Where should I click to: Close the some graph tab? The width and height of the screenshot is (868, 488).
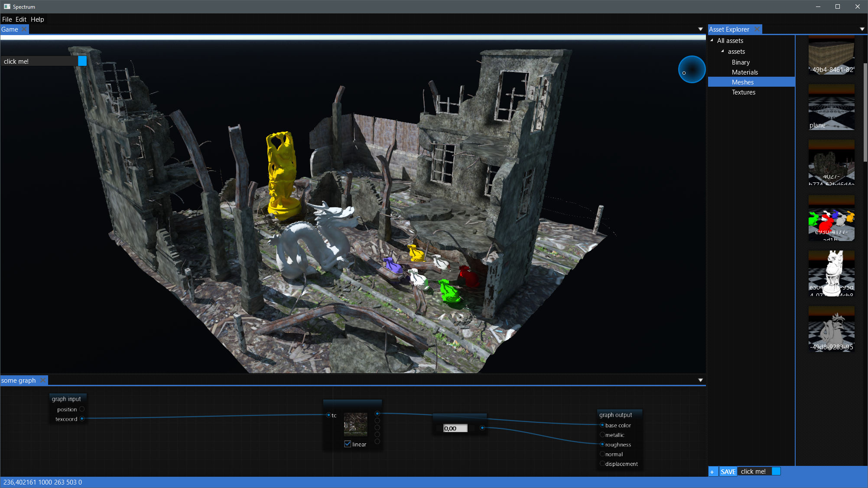[x=42, y=380]
